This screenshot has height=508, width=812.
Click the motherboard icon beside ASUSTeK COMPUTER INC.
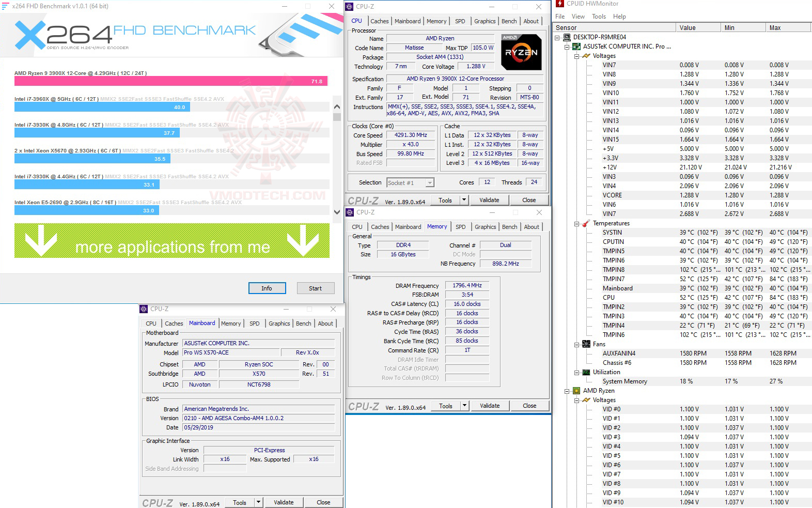pos(577,47)
